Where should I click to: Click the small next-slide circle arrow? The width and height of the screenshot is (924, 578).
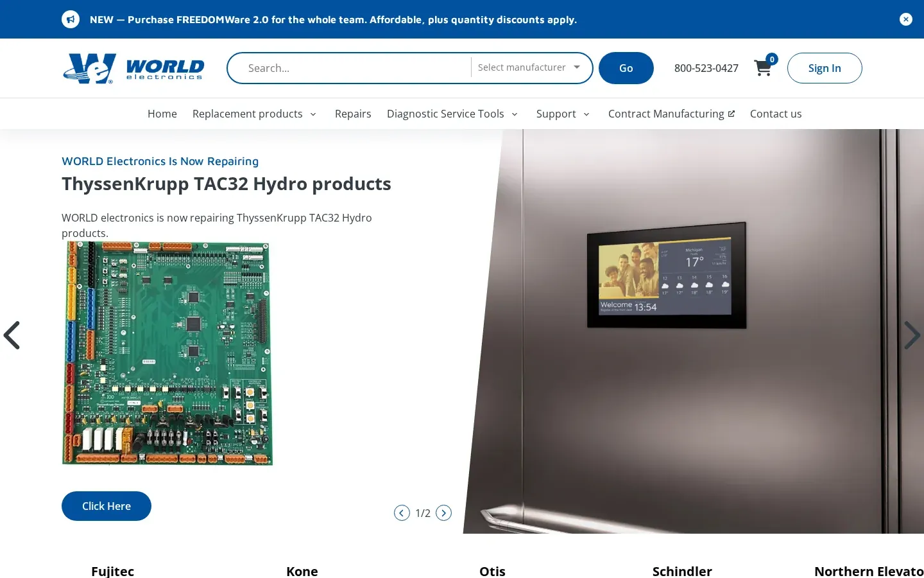443,513
